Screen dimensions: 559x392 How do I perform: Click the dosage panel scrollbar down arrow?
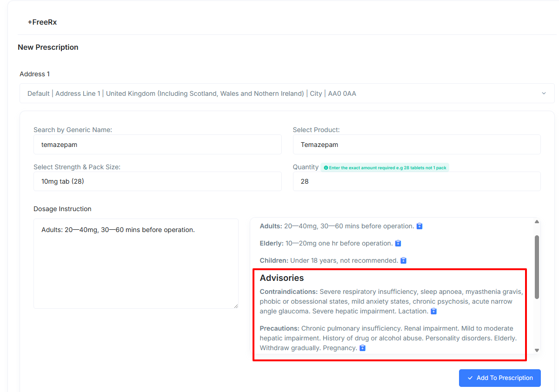point(537,350)
